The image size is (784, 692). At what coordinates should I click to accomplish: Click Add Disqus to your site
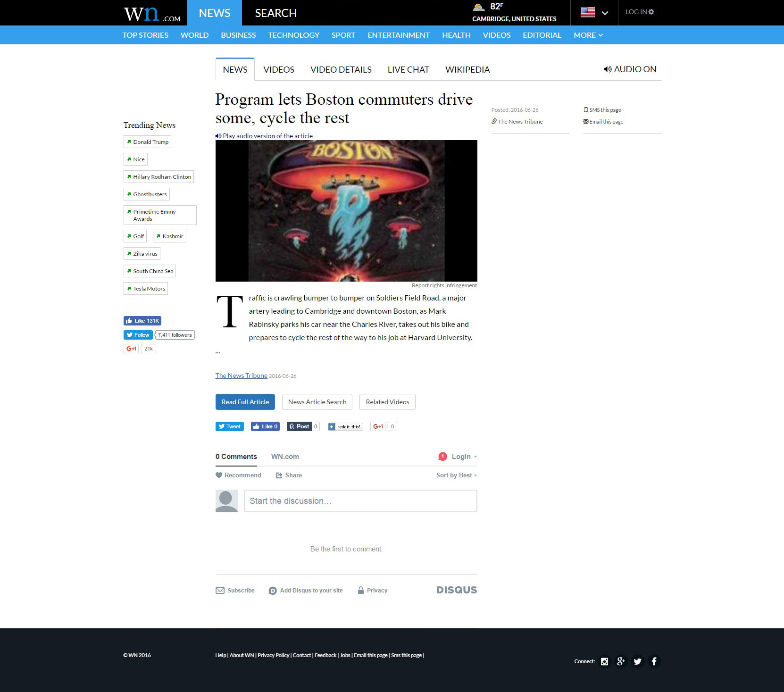click(x=306, y=591)
